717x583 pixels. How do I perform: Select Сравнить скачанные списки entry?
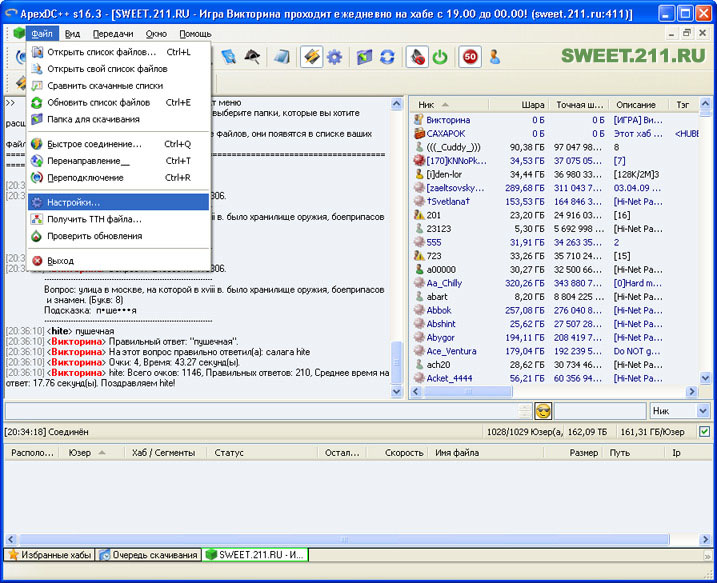tap(119, 86)
